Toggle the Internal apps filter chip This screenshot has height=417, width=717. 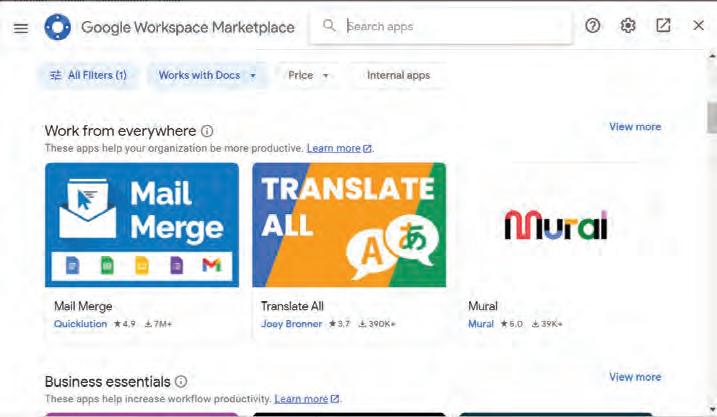(x=398, y=75)
